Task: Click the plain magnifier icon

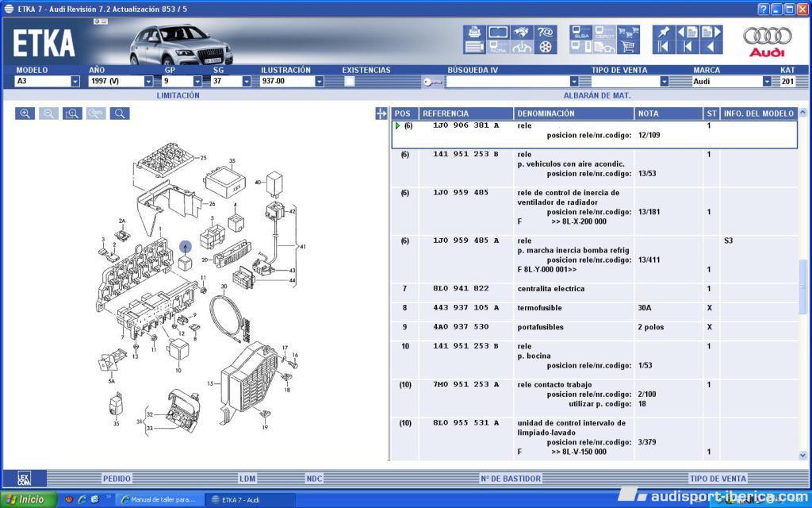Action: click(x=120, y=114)
